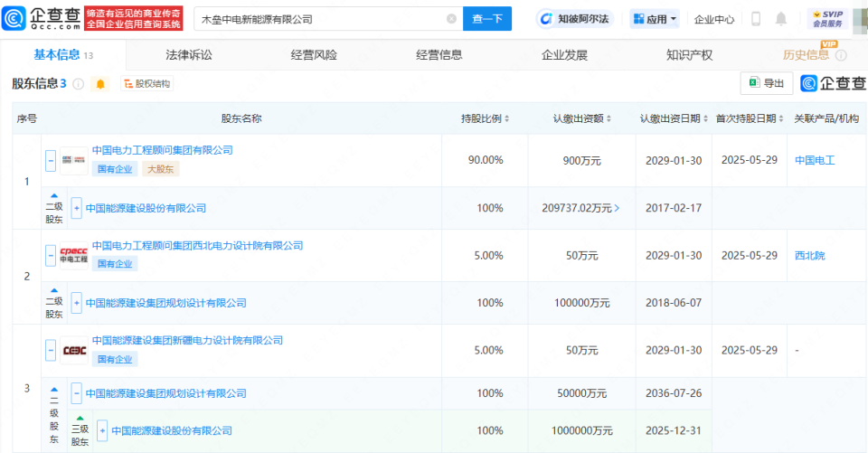Viewport: 868px width, 453px height.
Task: Open 中国电力工程顾问集团西北电力设计院有限公司 link
Action: [198, 245]
